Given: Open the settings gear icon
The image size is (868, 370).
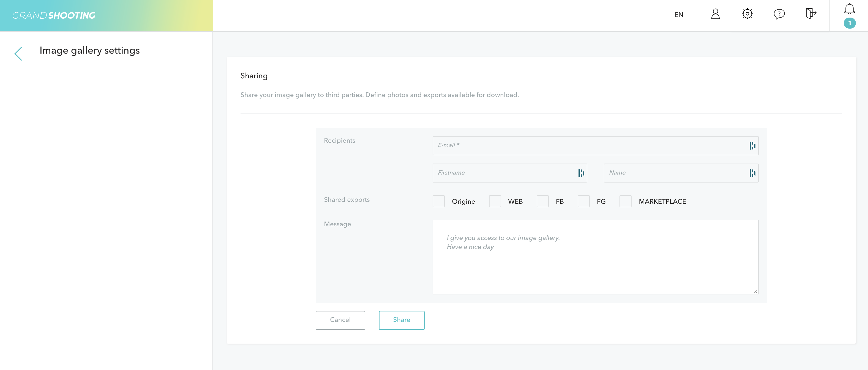Looking at the screenshot, I should tap(747, 14).
